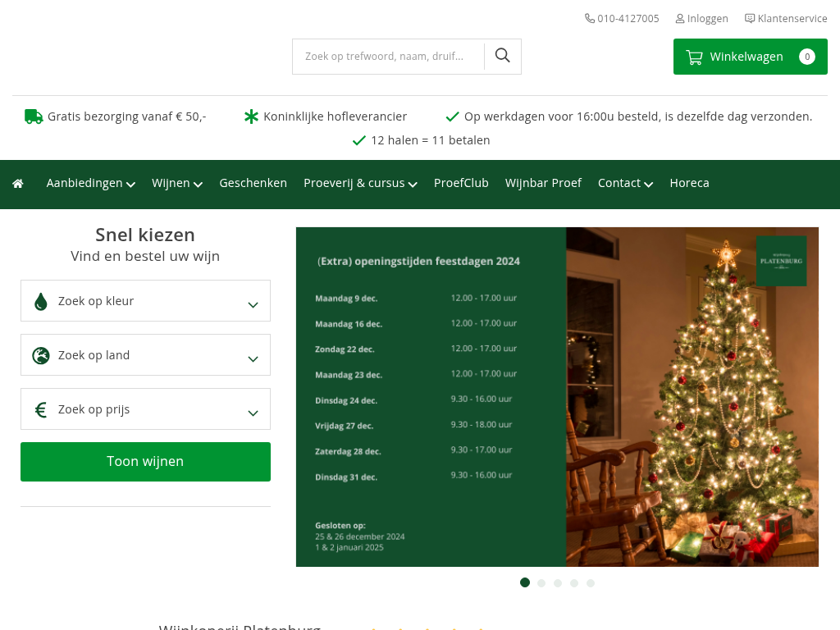Select the third carousel slide dot
The height and width of the screenshot is (630, 840).
tap(558, 583)
